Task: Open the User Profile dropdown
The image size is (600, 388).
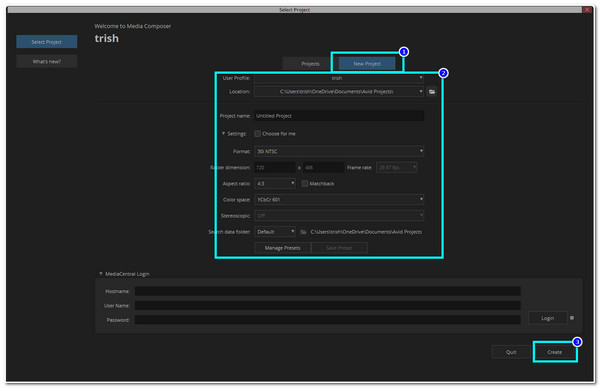Action: tap(339, 78)
